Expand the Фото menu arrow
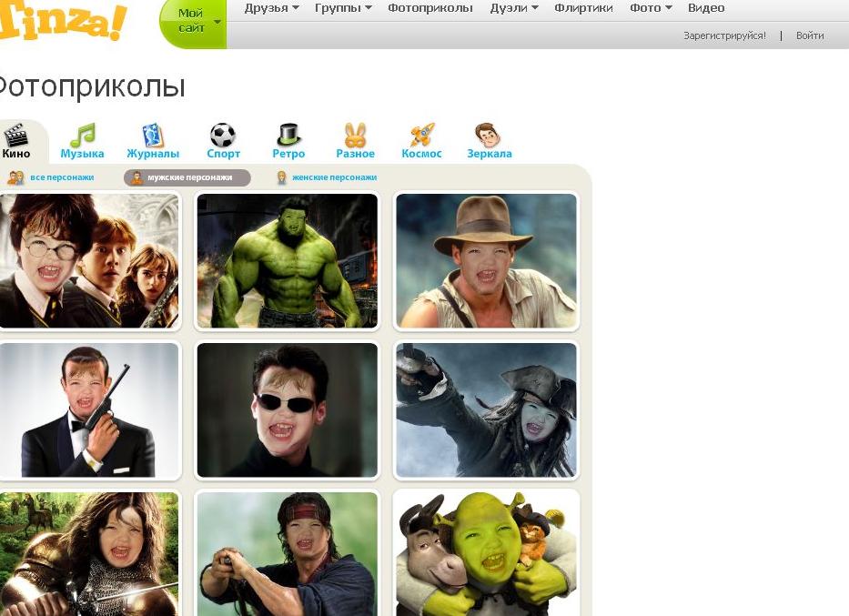 [x=669, y=8]
